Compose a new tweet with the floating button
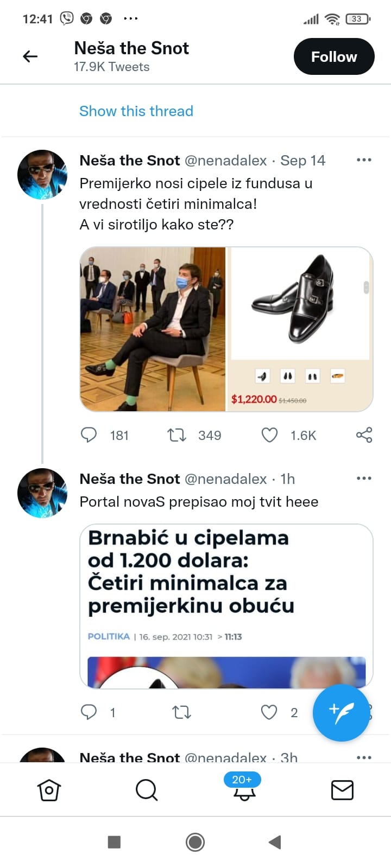Viewport: 391px width, 868px height. [341, 713]
